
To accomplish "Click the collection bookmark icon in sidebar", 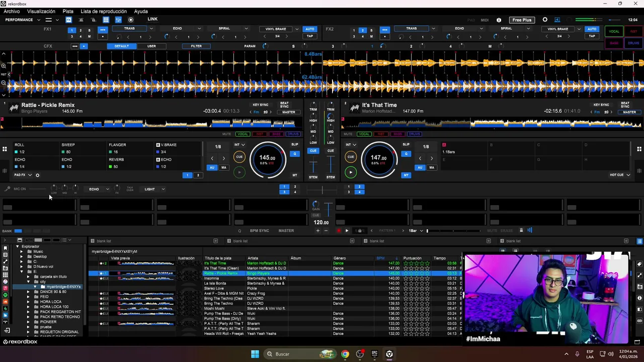I will [6, 248].
